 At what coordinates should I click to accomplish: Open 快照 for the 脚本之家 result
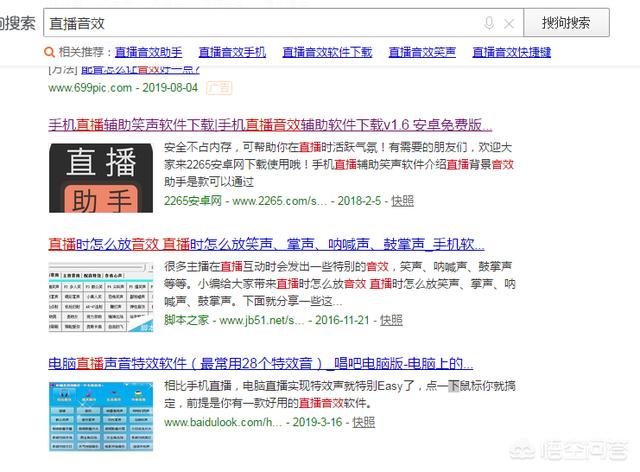(x=391, y=320)
